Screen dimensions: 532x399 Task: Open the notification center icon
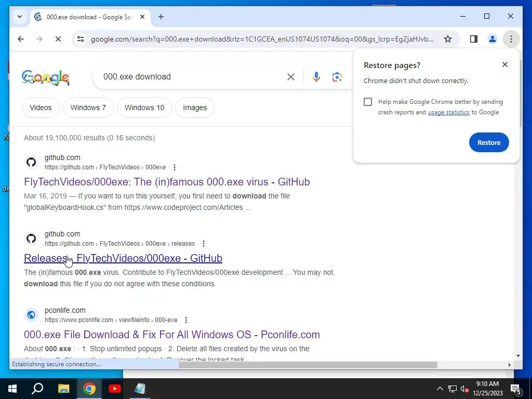point(516,389)
